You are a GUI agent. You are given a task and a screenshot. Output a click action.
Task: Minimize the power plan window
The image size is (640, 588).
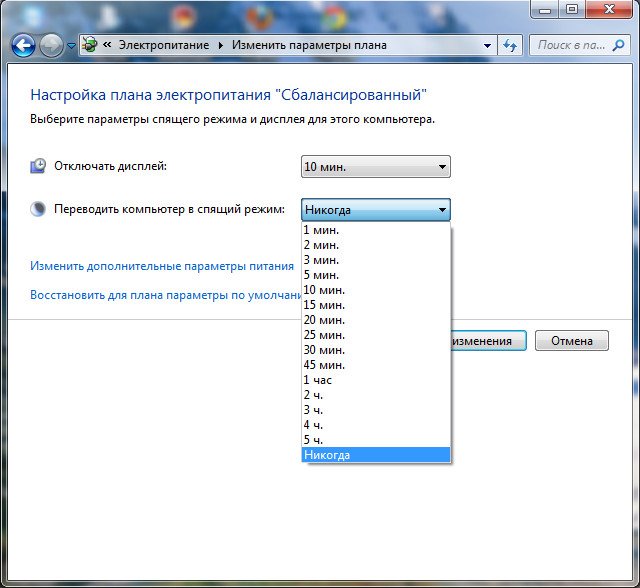tap(545, 10)
